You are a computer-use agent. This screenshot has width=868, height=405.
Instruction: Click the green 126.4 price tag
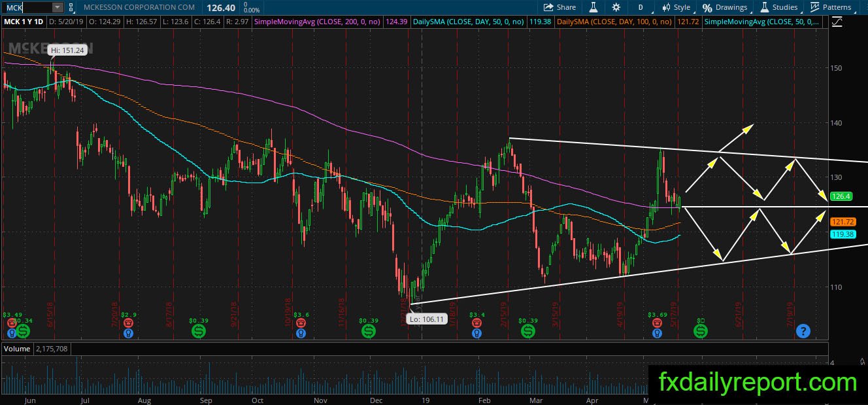pos(841,196)
